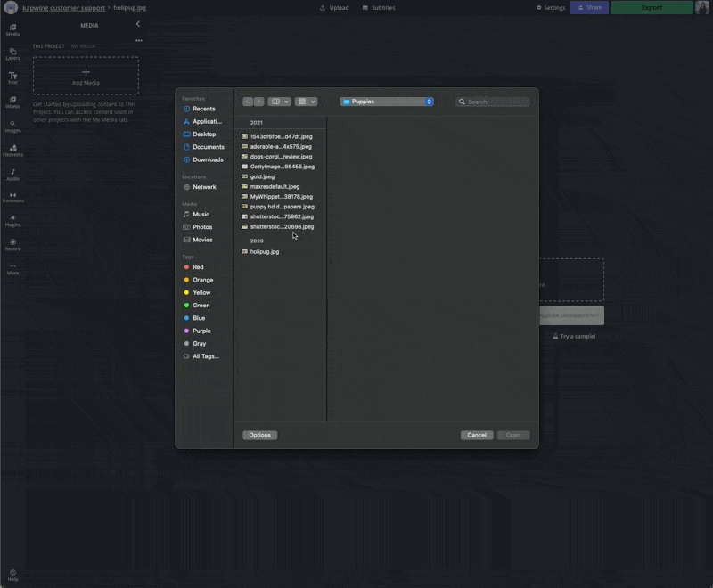Open the Audio panel icon
Image resolution: width=713 pixels, height=588 pixels.
[x=12, y=174]
